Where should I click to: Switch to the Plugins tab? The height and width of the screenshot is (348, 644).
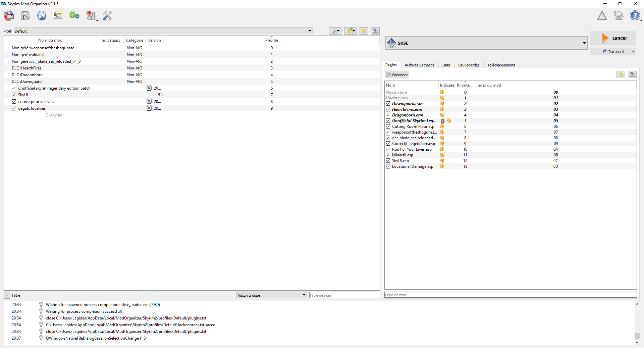(391, 65)
